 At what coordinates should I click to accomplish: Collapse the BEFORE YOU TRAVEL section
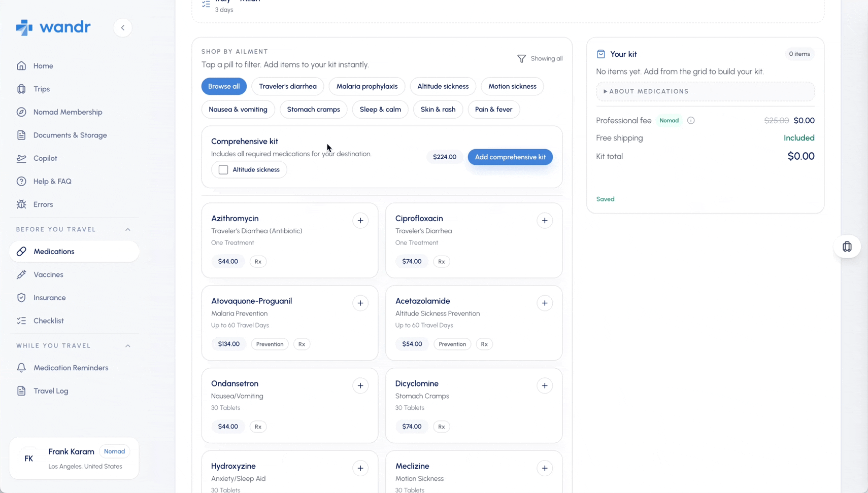click(127, 229)
